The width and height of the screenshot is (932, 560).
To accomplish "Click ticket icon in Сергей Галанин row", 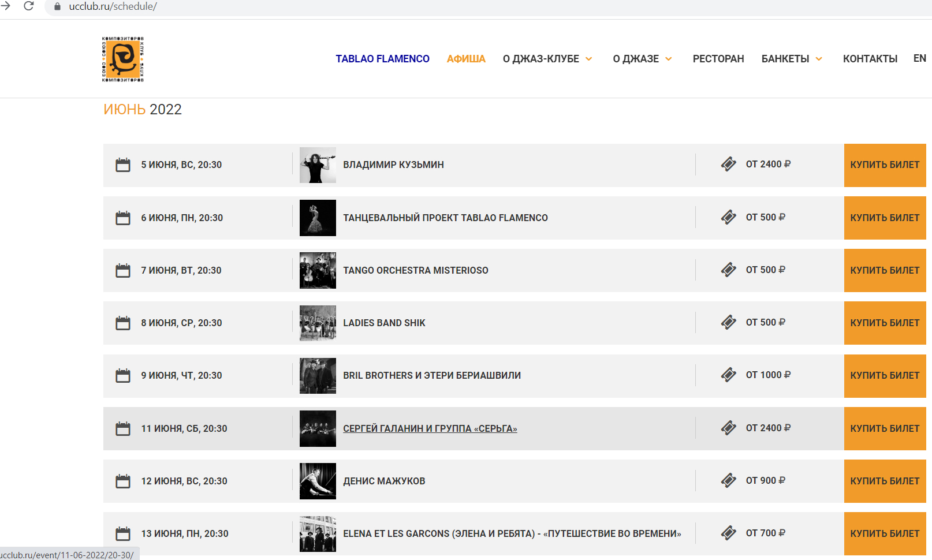I will click(729, 428).
